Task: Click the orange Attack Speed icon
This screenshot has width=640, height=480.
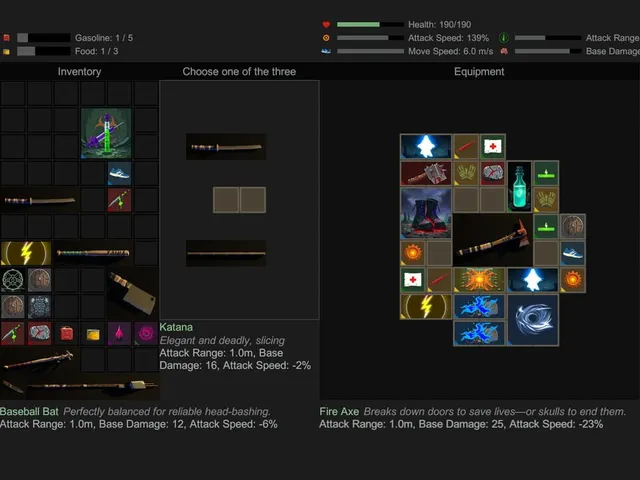Action: [326, 38]
